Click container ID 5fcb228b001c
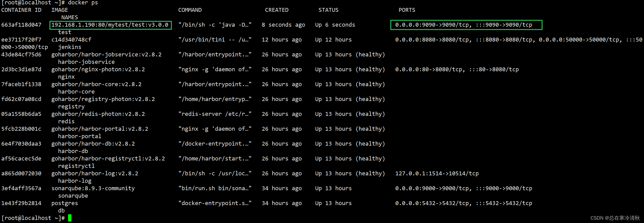644x223 pixels. pyautogui.click(x=21, y=129)
